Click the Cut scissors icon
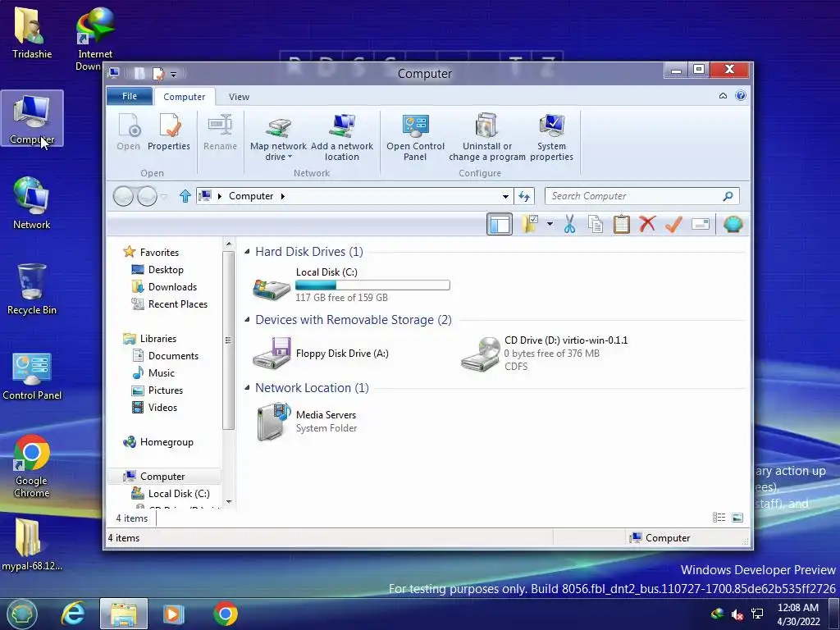The image size is (840, 630). [569, 224]
